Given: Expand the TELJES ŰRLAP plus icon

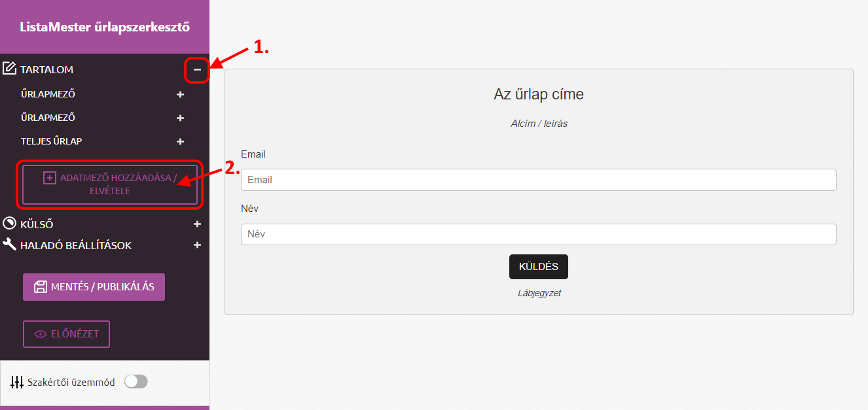Looking at the screenshot, I should (x=181, y=142).
